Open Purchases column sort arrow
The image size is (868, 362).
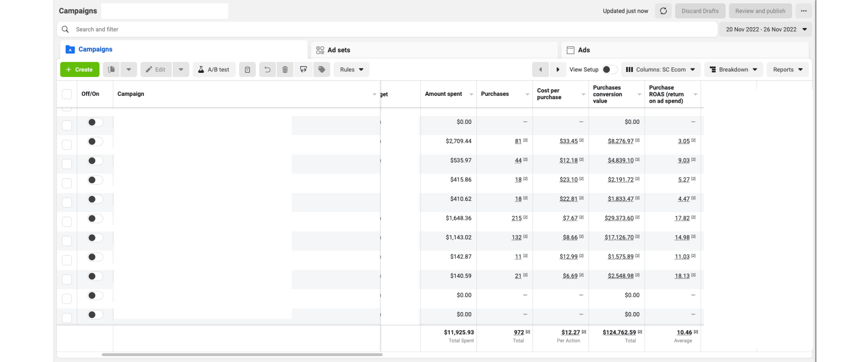point(528,94)
